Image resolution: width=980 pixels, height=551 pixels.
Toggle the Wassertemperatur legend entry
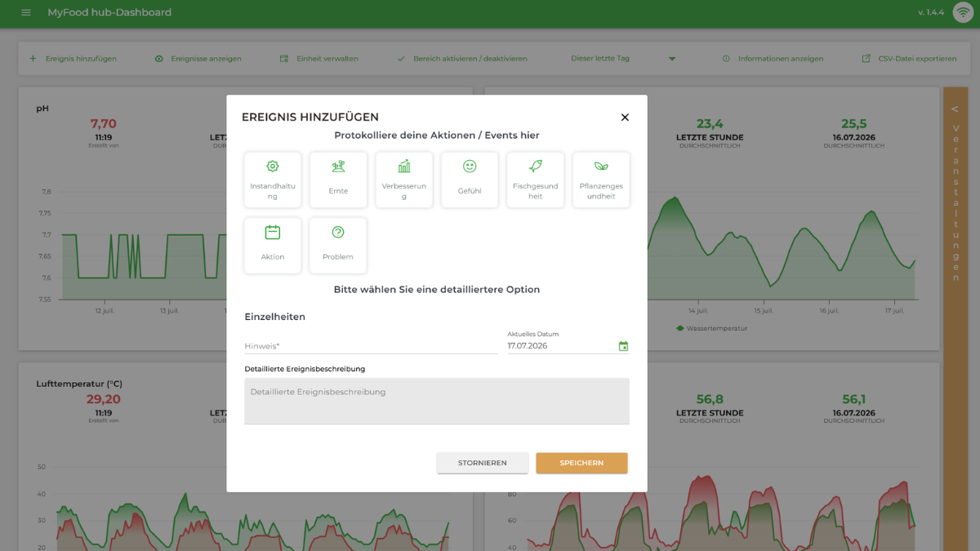click(x=711, y=328)
